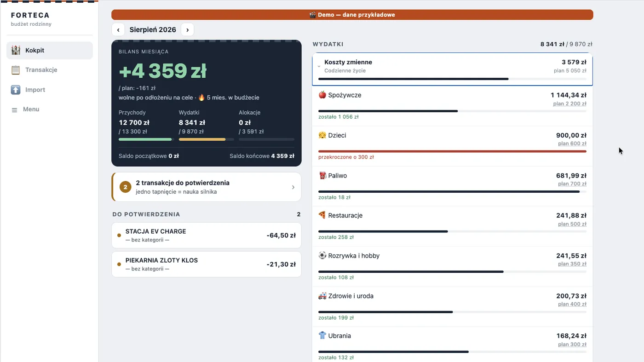This screenshot has width=644, height=362.
Task: Edit plan 500 zł for Restauracje
Action: click(572, 224)
